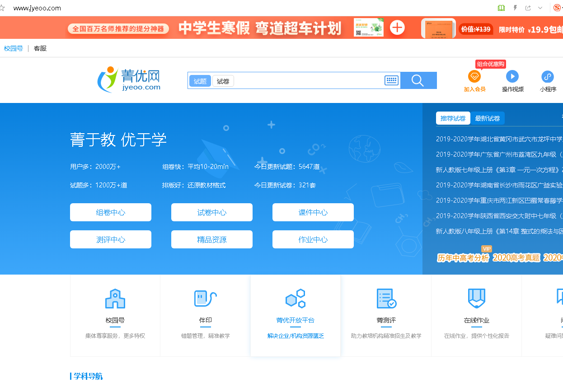Viewport: 563px width, 392px height.
Task: Click the Jyeoo logo
Action: 129,79
